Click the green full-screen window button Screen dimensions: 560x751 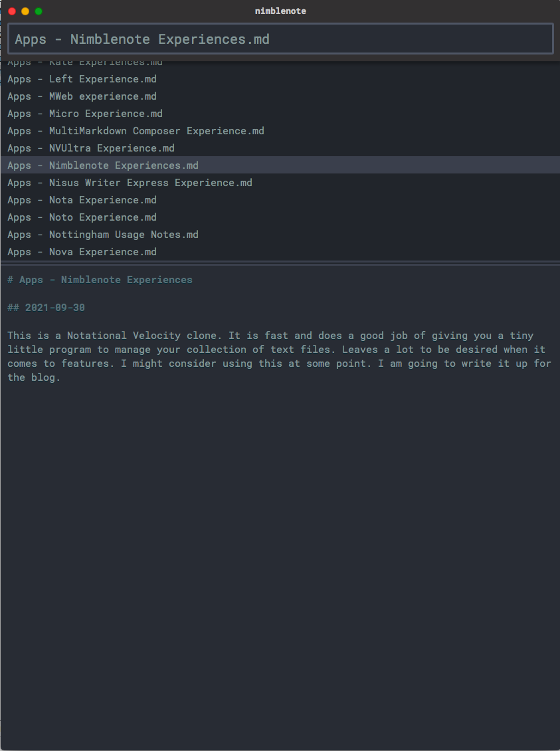pos(39,11)
